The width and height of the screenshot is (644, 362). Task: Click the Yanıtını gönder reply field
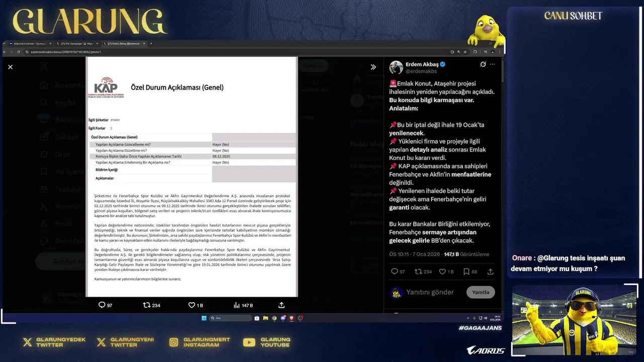430,292
